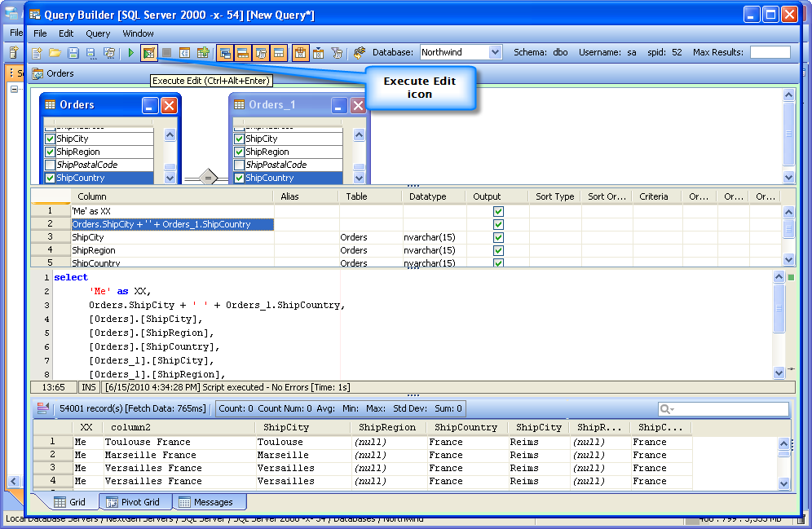Click the New Query toolbar icon

[x=37, y=53]
